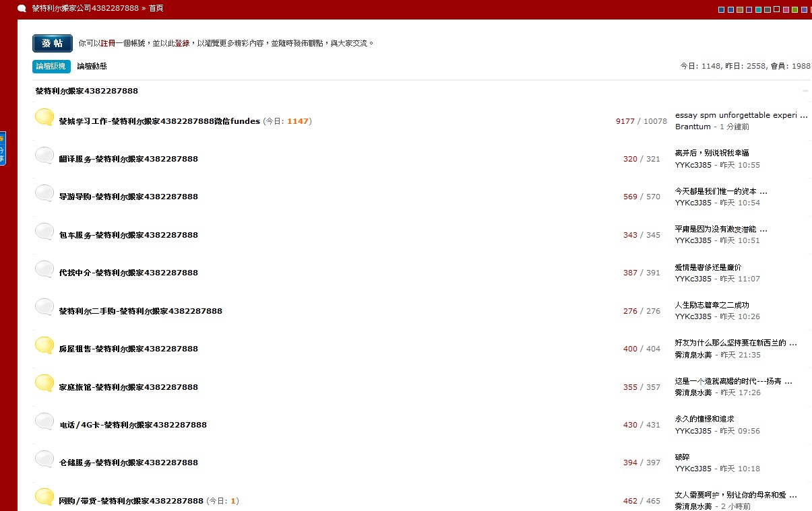Viewport: 812px width, 511px height.
Task: Open last post 今天都是我们惟一的资本
Action: click(721, 191)
